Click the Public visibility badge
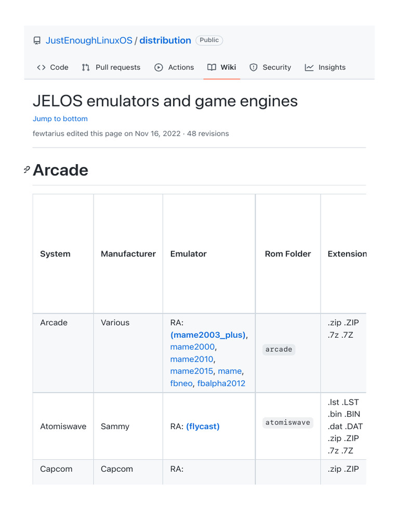The width and height of the screenshot is (399, 532). (x=209, y=40)
